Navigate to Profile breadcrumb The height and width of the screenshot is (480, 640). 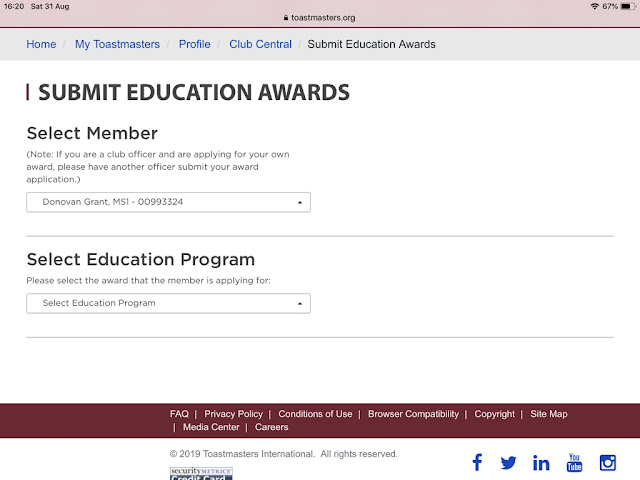(x=195, y=44)
